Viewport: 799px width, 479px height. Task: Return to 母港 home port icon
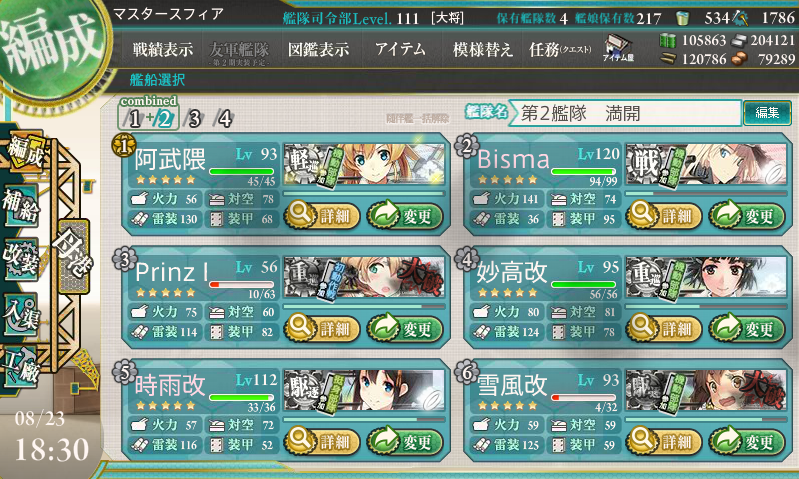click(x=74, y=257)
